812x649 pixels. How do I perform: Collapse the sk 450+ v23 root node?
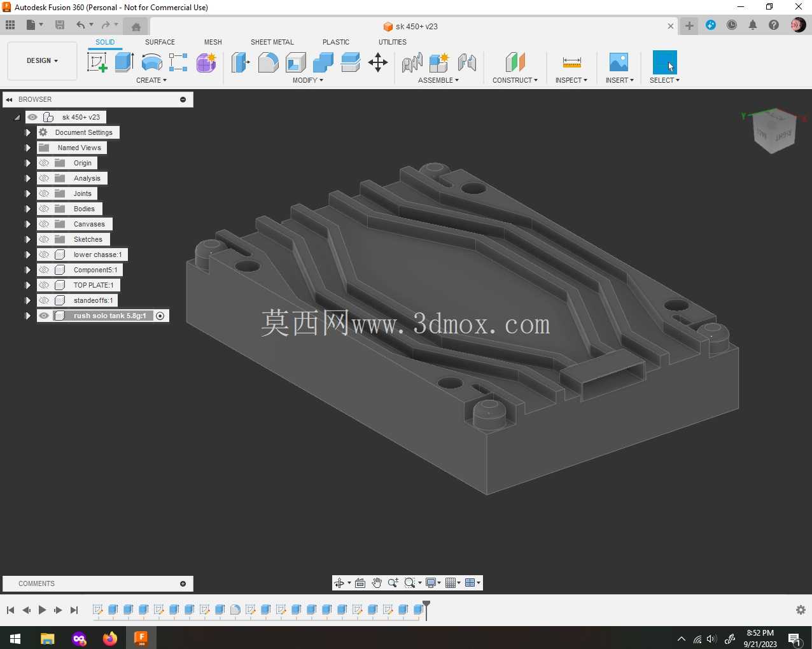17,117
